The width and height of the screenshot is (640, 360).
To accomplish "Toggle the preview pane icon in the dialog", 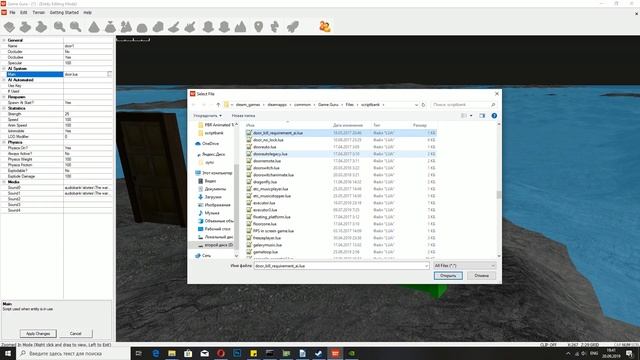I will tap(482, 116).
